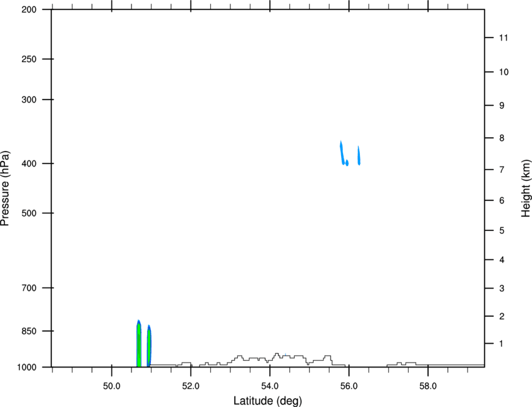This screenshot has height=407, width=532.
Task: Click the 1000 pressure tick label
Action: 26,368
